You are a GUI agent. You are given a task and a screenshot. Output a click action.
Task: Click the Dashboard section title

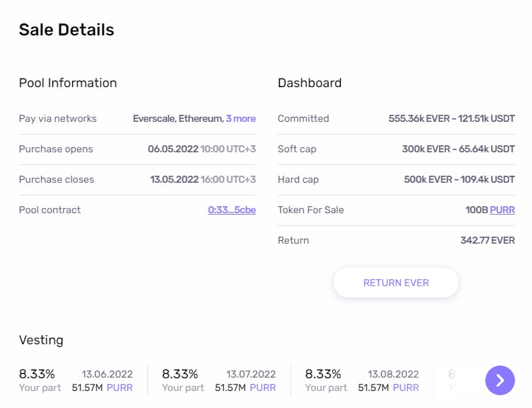coord(310,83)
